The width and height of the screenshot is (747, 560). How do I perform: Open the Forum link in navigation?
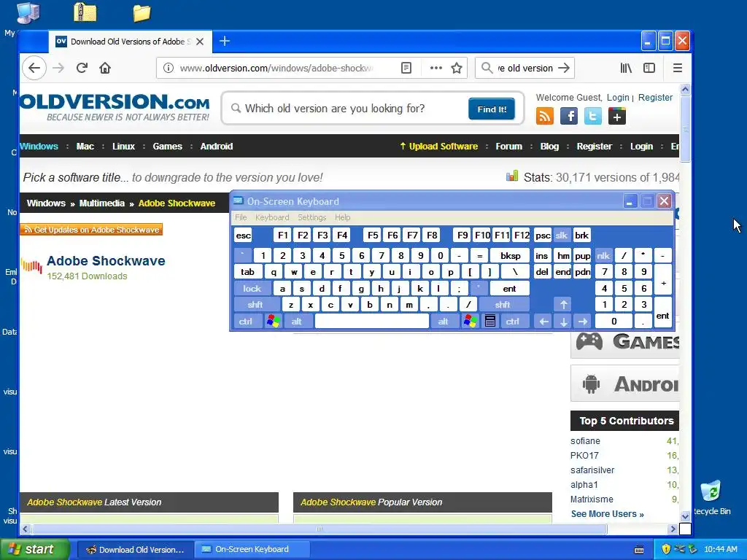(508, 146)
